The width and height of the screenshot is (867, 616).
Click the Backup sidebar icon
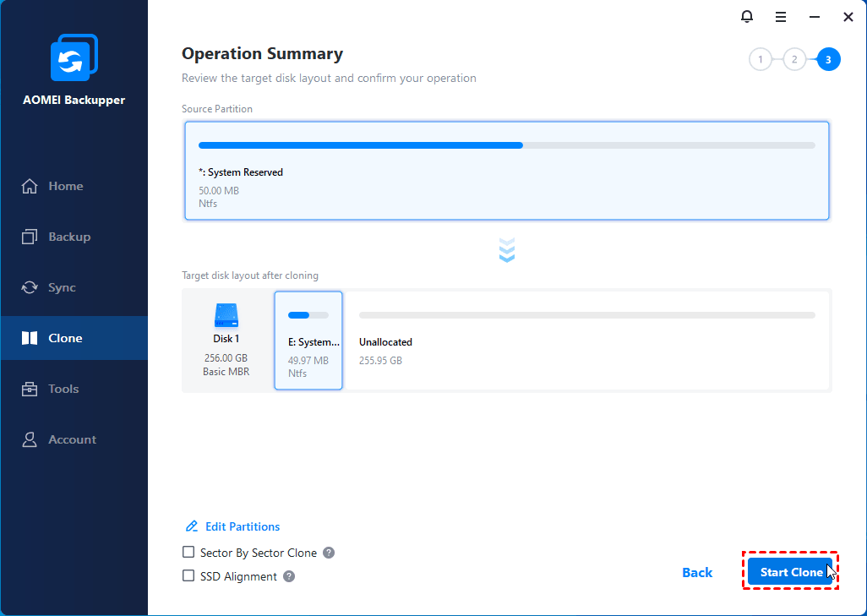click(x=30, y=237)
